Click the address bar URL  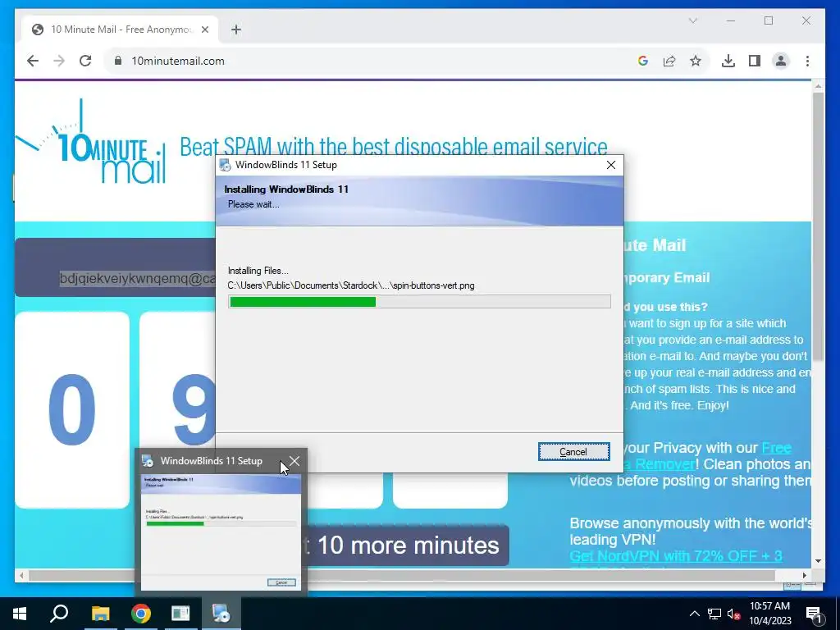pos(178,61)
